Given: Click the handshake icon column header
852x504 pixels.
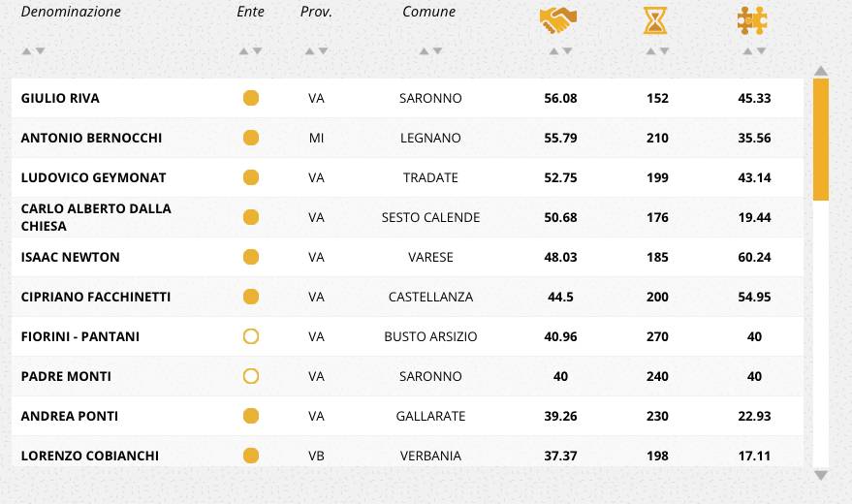Looking at the screenshot, I should [558, 20].
